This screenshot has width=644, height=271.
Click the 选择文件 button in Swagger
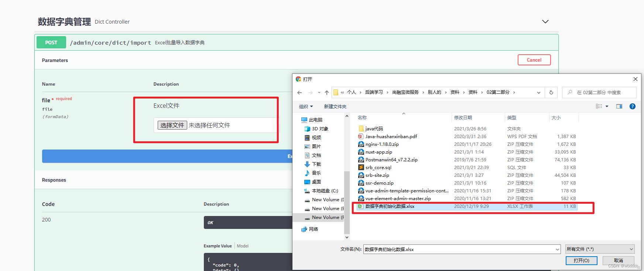coord(172,125)
